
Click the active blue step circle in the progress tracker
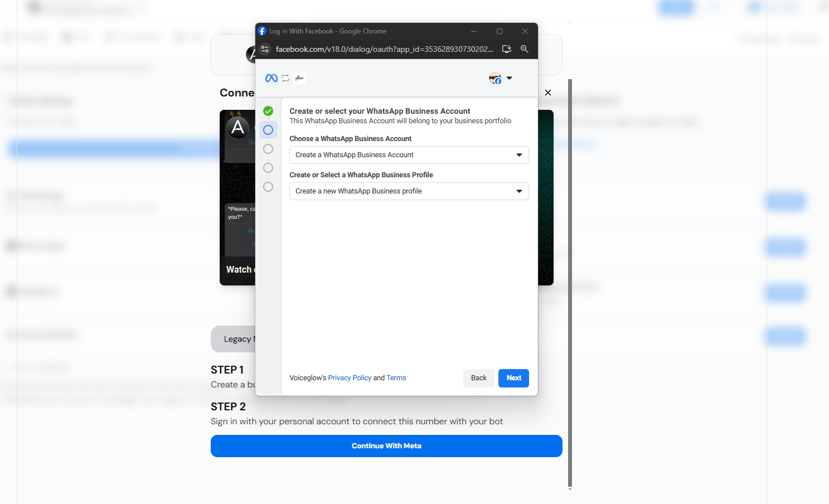pyautogui.click(x=268, y=130)
